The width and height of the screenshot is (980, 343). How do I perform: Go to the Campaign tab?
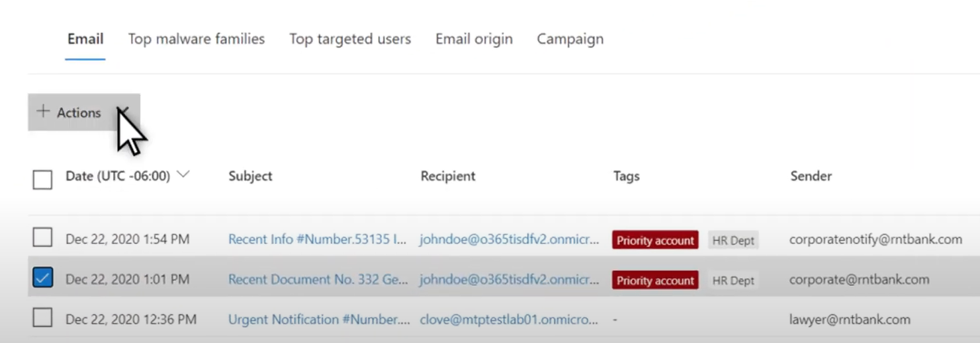[570, 39]
